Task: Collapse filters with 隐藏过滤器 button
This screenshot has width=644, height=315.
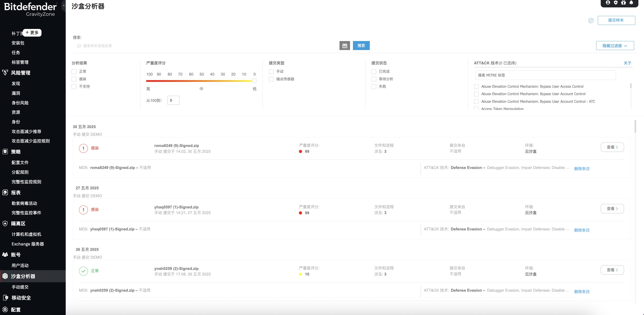Action: click(615, 46)
